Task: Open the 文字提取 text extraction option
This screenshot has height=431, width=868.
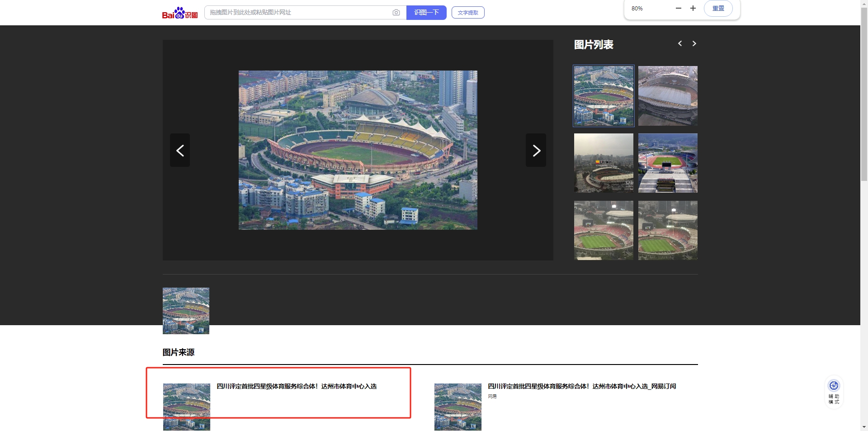Action: pyautogui.click(x=468, y=13)
